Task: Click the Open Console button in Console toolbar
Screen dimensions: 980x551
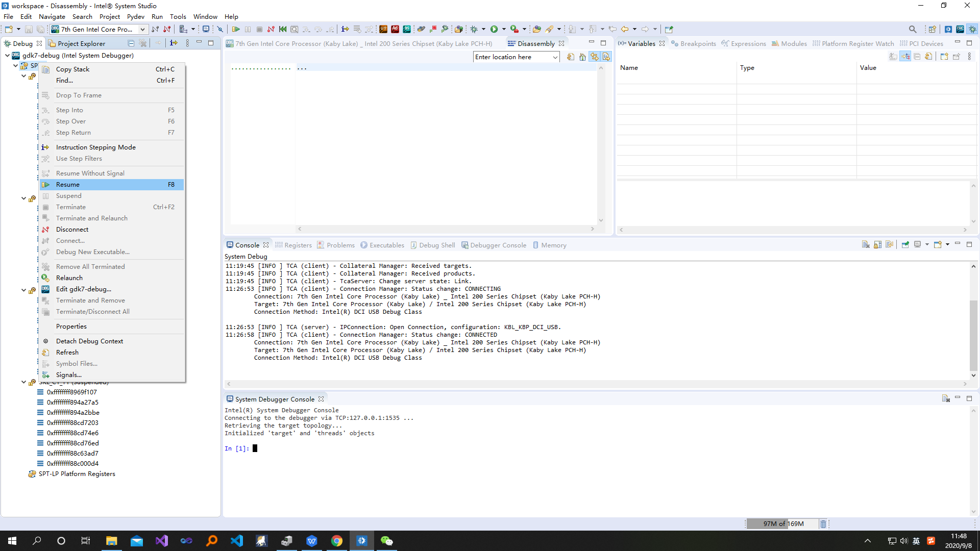Action: [938, 244]
